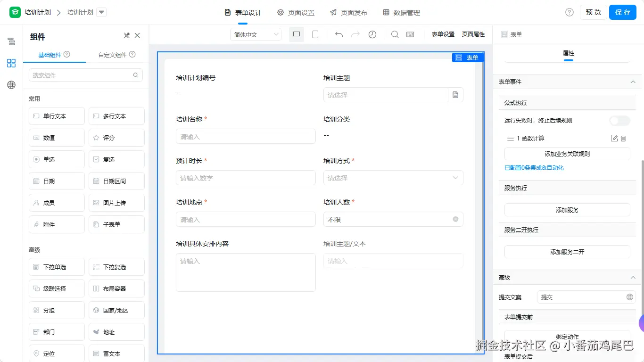Switch to 基础组件 tab

pos(54,55)
